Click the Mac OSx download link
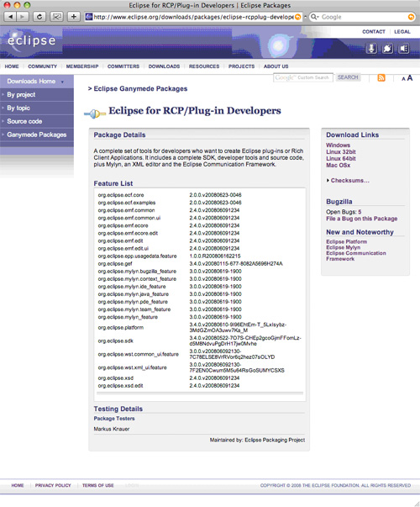 tap(338, 166)
